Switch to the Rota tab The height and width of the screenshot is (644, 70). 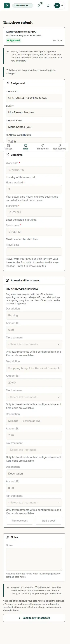(26, 147)
